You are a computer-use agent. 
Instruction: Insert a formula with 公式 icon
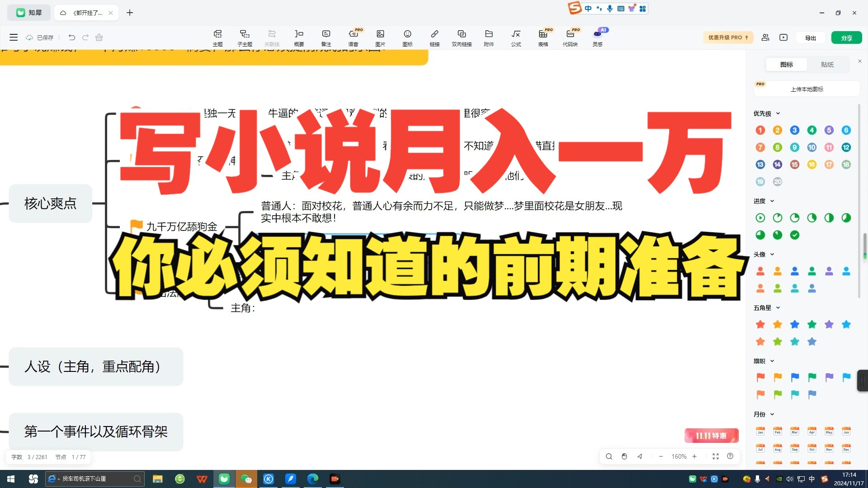point(516,38)
